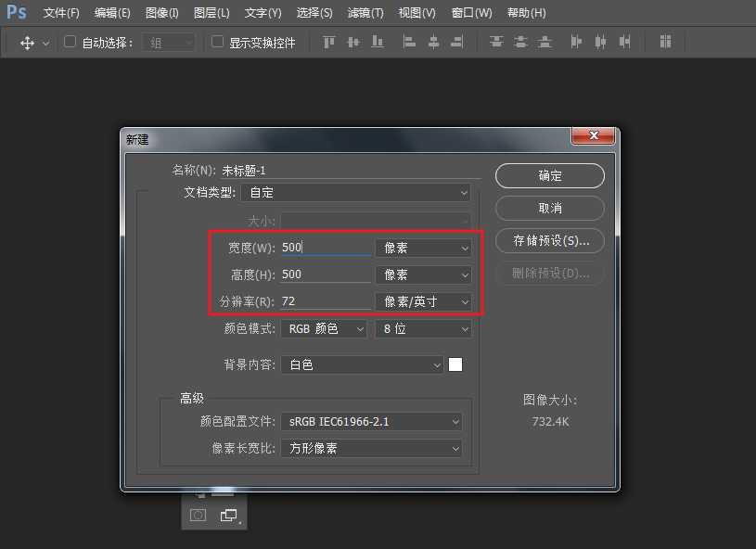Click the 确定 button
Screen dimensions: 756x549
pos(549,175)
